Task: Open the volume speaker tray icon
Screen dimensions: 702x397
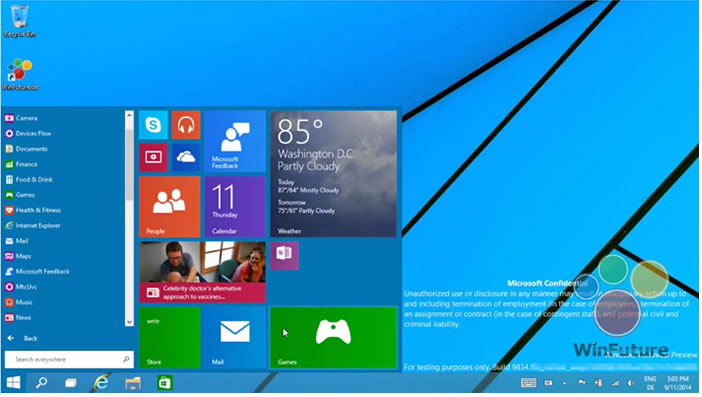Action: point(631,383)
